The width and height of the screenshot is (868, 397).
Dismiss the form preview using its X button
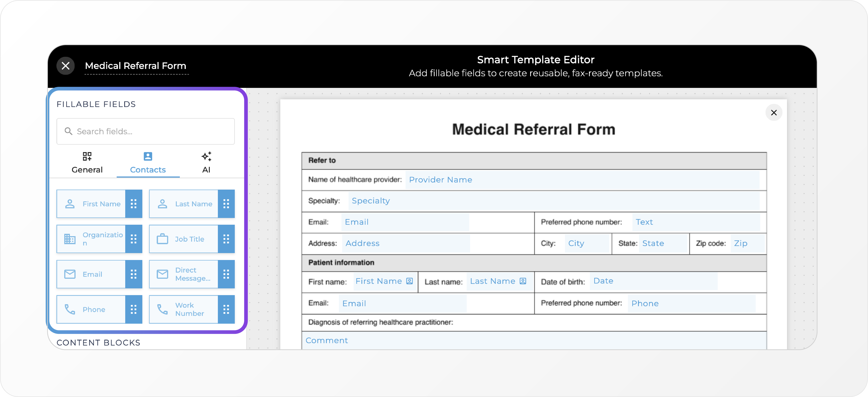point(774,112)
